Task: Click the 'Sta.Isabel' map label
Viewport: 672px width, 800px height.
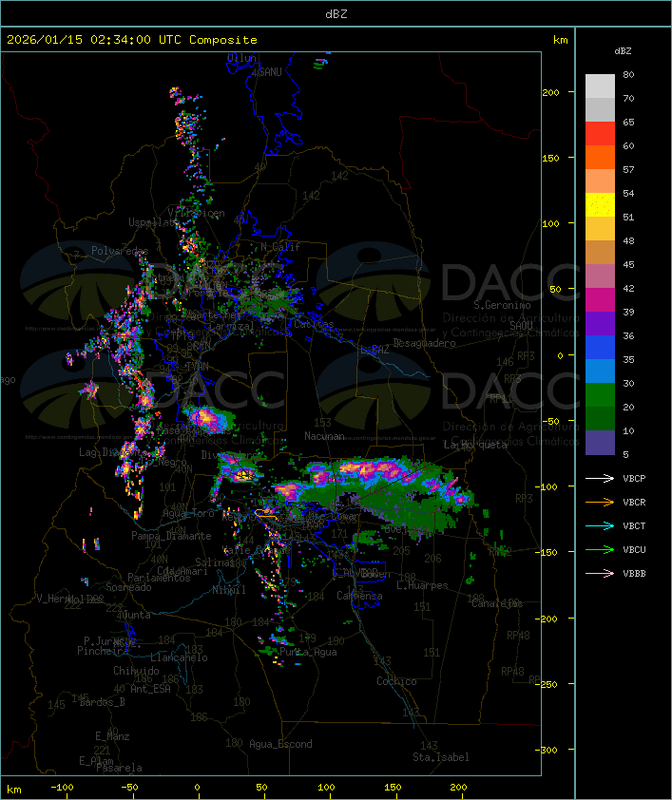Action: [x=441, y=757]
